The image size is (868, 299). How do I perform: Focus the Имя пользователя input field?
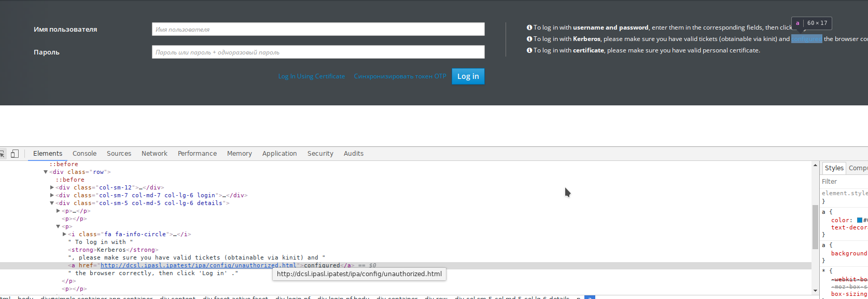318,29
